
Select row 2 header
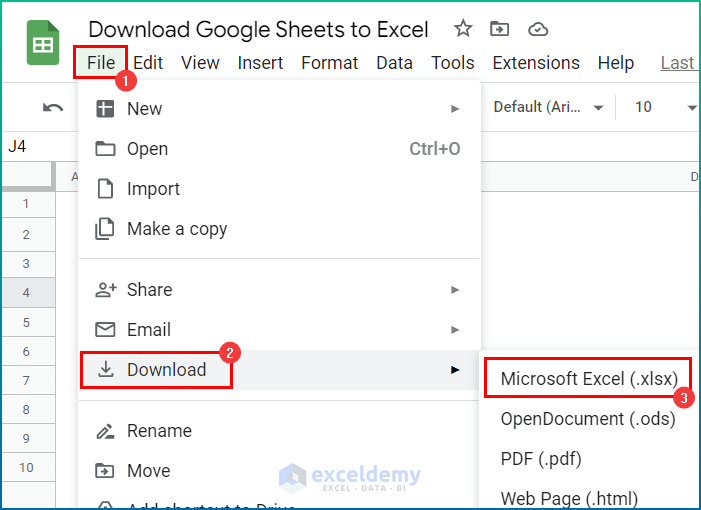click(x=28, y=235)
